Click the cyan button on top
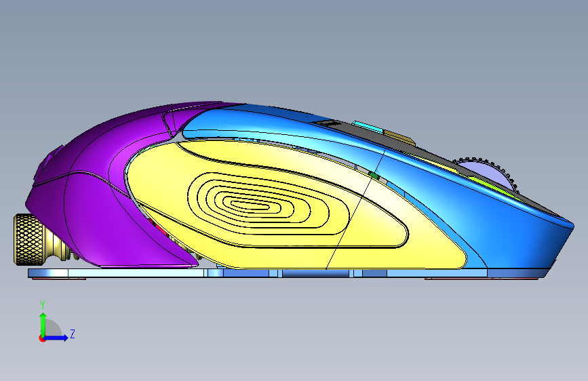 [x=368, y=127]
